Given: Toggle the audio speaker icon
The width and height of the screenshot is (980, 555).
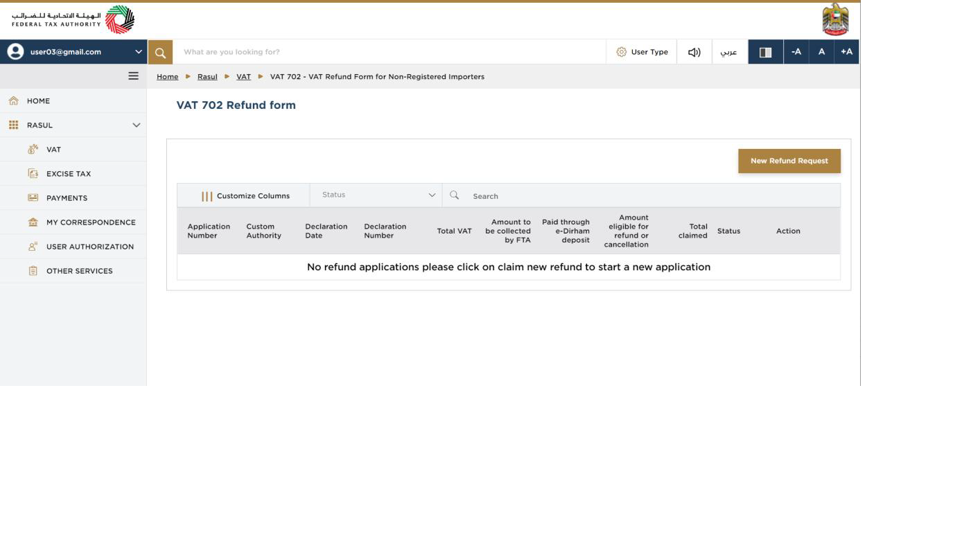Looking at the screenshot, I should [x=694, y=52].
